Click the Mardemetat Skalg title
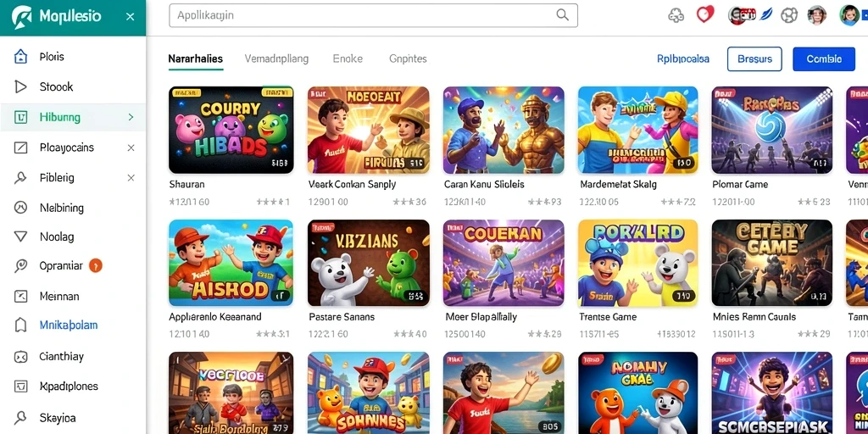868x434 pixels. click(x=618, y=184)
